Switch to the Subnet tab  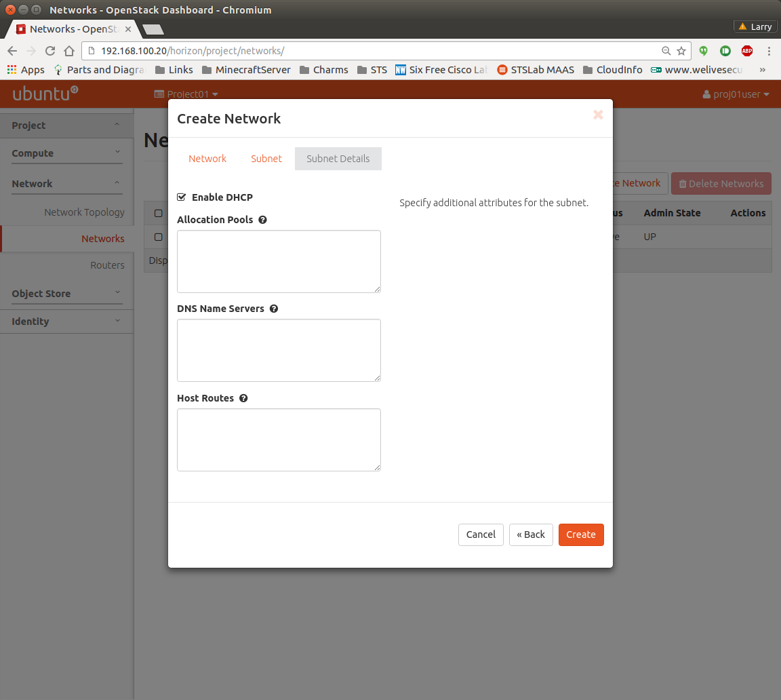coord(266,159)
